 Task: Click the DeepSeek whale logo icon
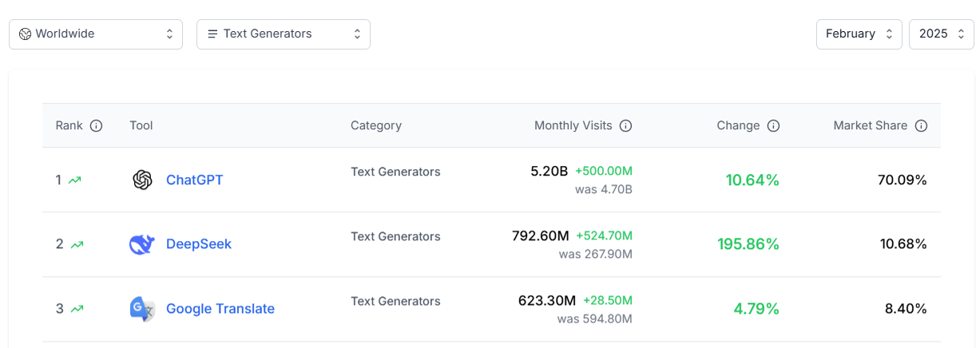tap(142, 244)
